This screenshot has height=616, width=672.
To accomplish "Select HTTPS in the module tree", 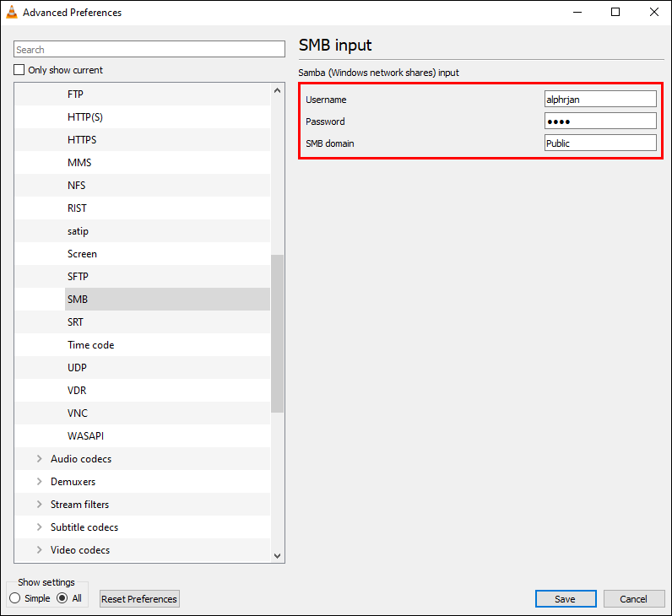I will tap(82, 139).
